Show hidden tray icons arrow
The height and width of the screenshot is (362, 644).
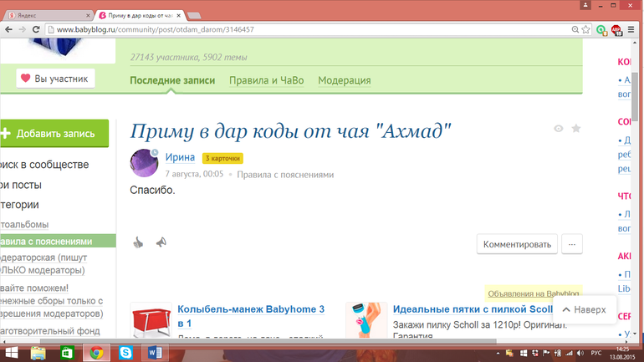498,353
